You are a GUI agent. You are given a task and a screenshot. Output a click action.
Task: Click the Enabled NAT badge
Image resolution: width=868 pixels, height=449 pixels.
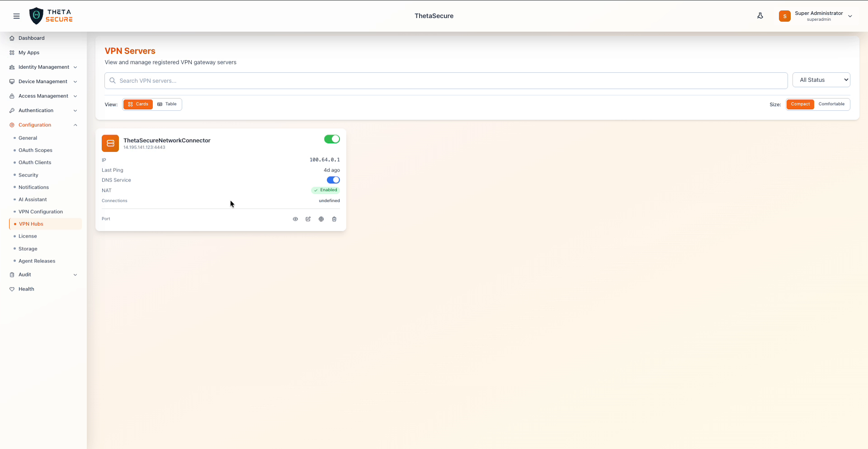[325, 190]
